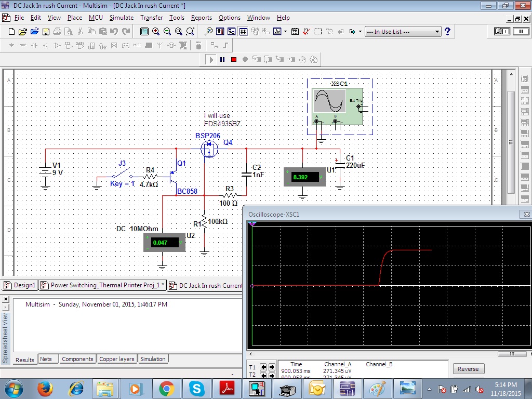Click the blue Help question mark

click(447, 32)
